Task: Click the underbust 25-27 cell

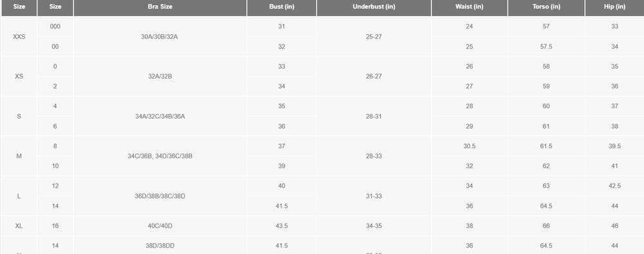Action: coord(374,37)
